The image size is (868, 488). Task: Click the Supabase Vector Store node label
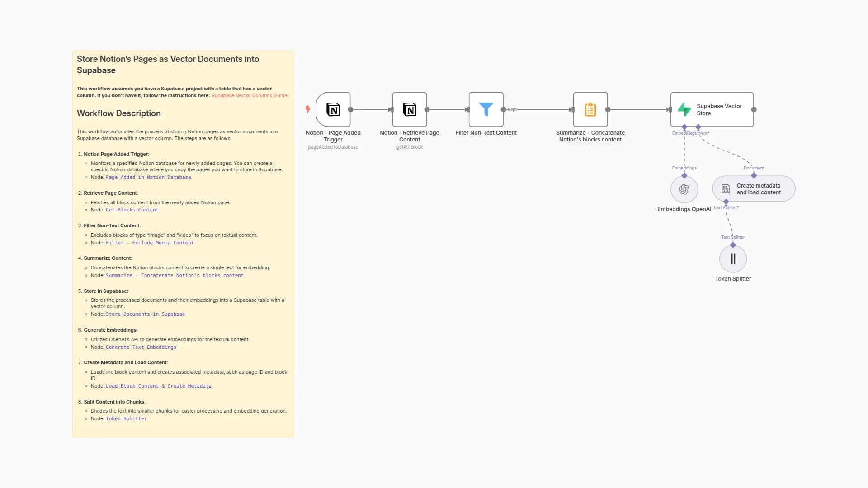tap(719, 109)
